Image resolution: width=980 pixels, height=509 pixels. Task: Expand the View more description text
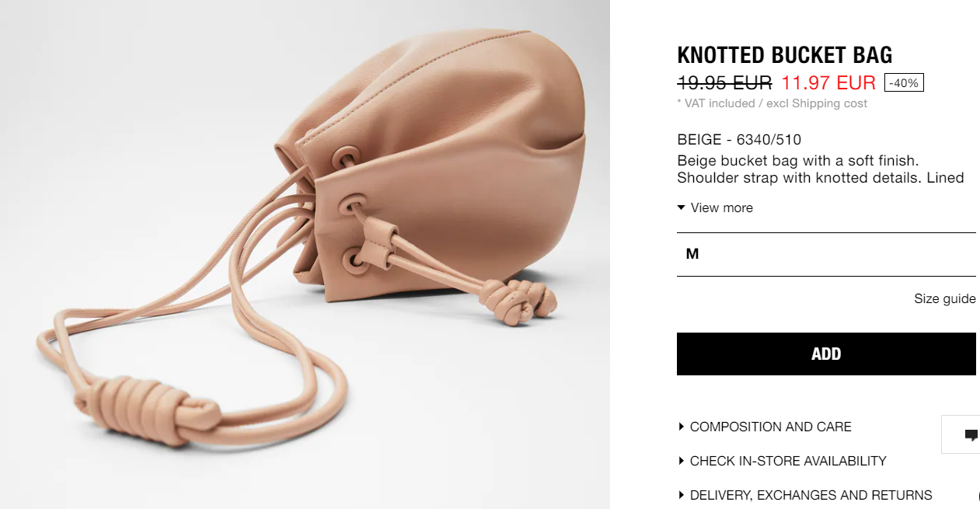point(721,207)
